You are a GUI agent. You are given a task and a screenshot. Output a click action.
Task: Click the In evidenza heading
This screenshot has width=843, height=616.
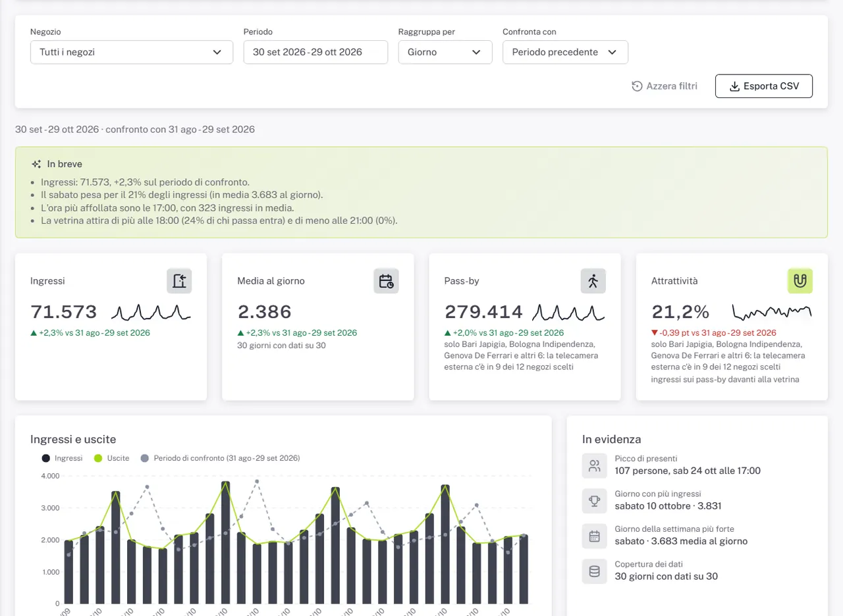point(611,439)
